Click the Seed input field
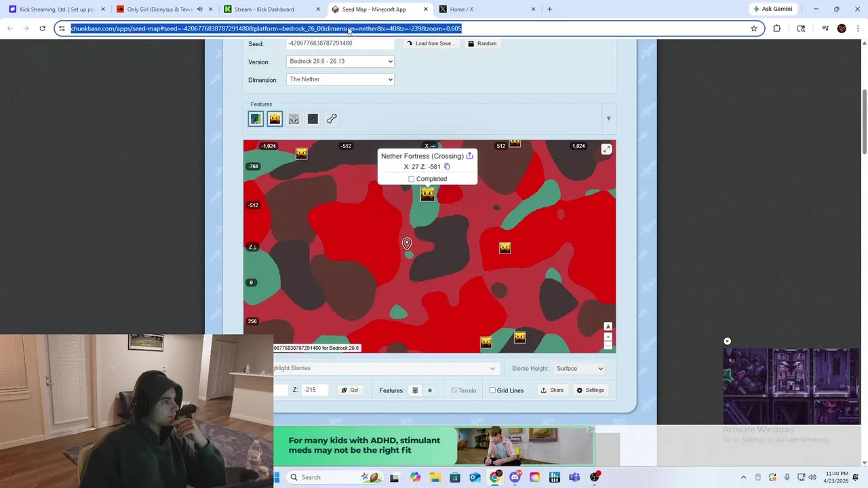 340,43
